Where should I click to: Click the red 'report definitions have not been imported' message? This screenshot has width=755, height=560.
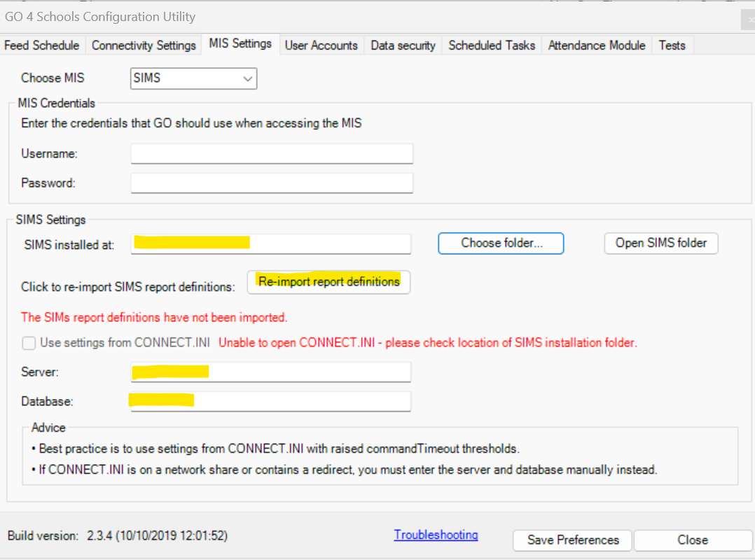(154, 318)
